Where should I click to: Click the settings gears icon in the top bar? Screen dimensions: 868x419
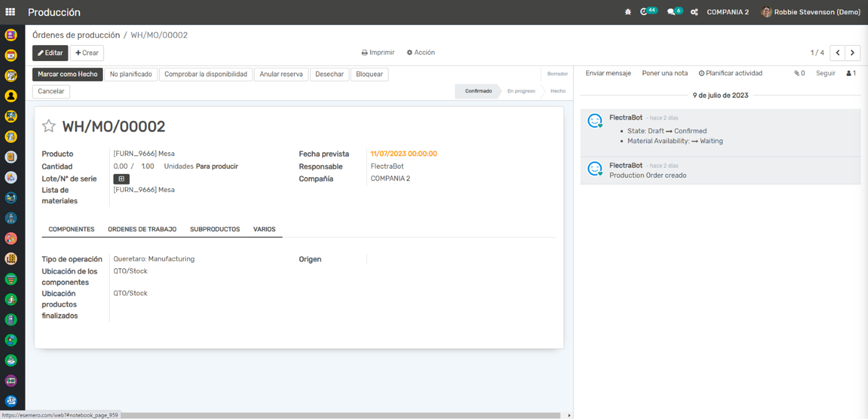694,12
